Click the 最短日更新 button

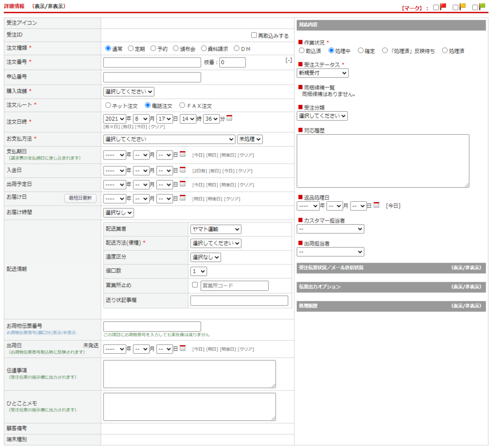pyautogui.click(x=81, y=198)
